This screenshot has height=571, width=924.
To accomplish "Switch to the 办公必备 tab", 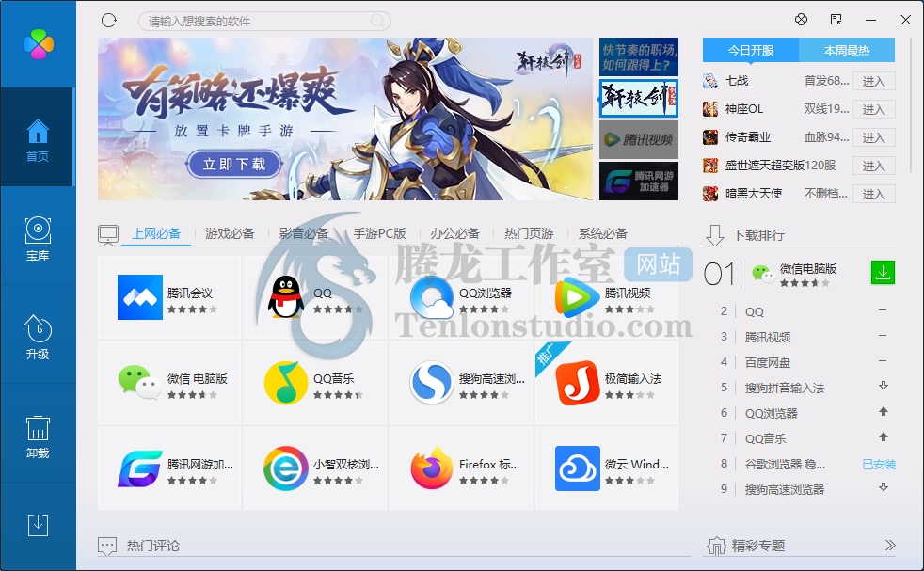I will click(454, 233).
